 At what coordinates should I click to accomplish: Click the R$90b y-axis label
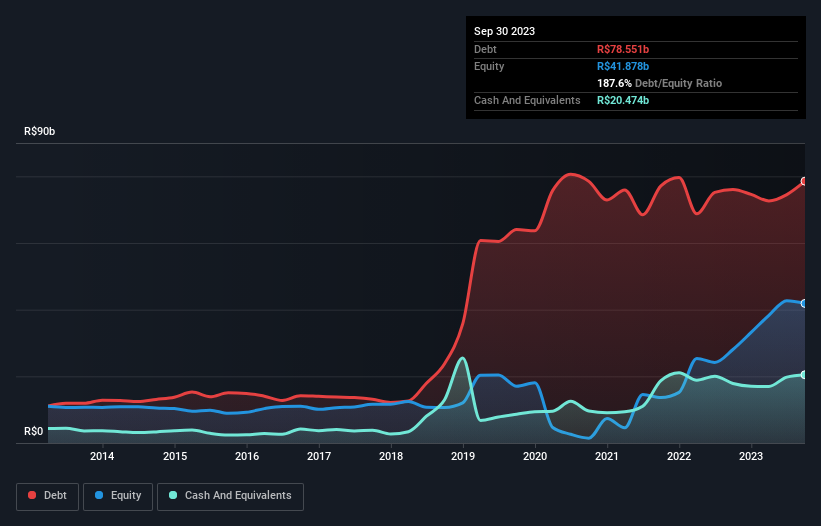coord(39,131)
